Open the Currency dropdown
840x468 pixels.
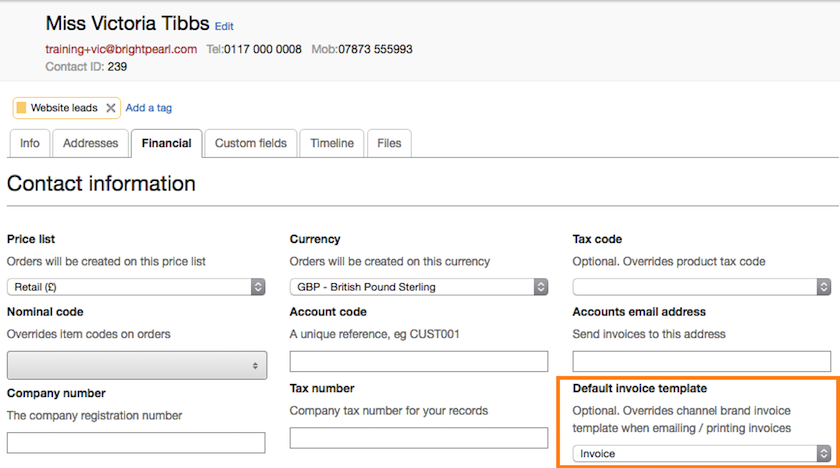tap(419, 287)
